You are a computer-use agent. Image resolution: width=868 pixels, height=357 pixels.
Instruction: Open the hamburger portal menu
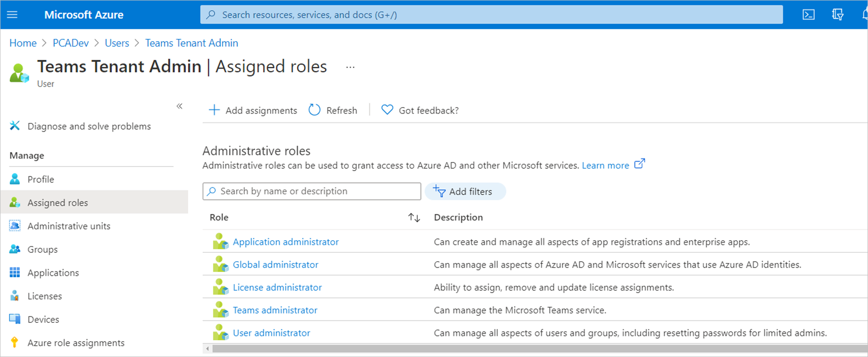pyautogui.click(x=13, y=14)
